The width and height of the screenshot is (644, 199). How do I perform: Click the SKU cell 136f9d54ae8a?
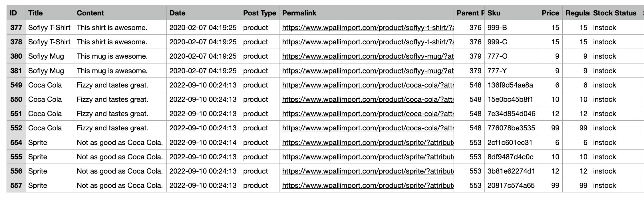(512, 85)
